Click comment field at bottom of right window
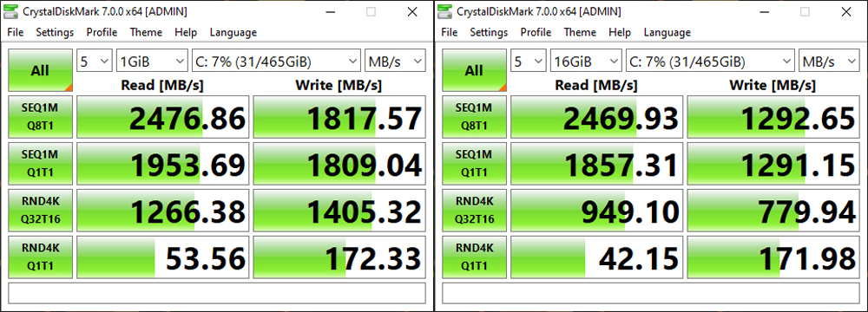 point(651,293)
